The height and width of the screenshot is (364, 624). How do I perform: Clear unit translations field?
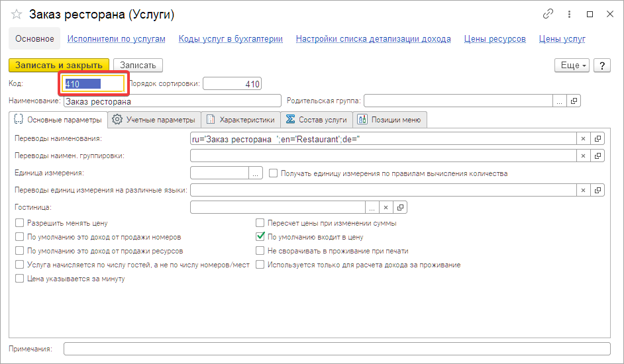pos(583,190)
